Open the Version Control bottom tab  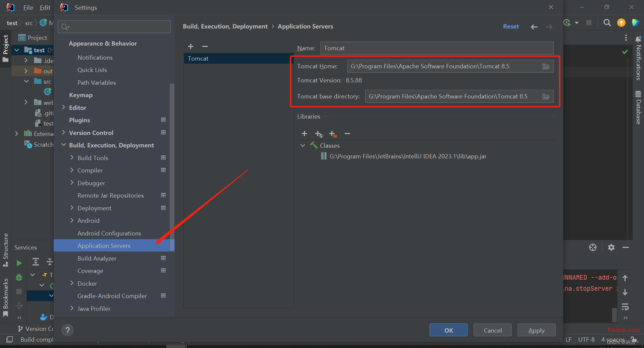(35, 329)
